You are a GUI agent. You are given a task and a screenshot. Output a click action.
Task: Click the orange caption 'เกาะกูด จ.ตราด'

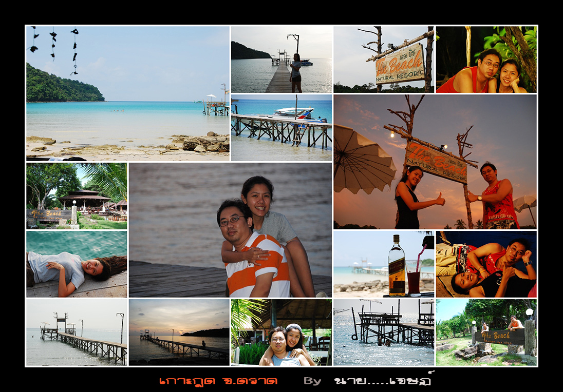[218, 381]
